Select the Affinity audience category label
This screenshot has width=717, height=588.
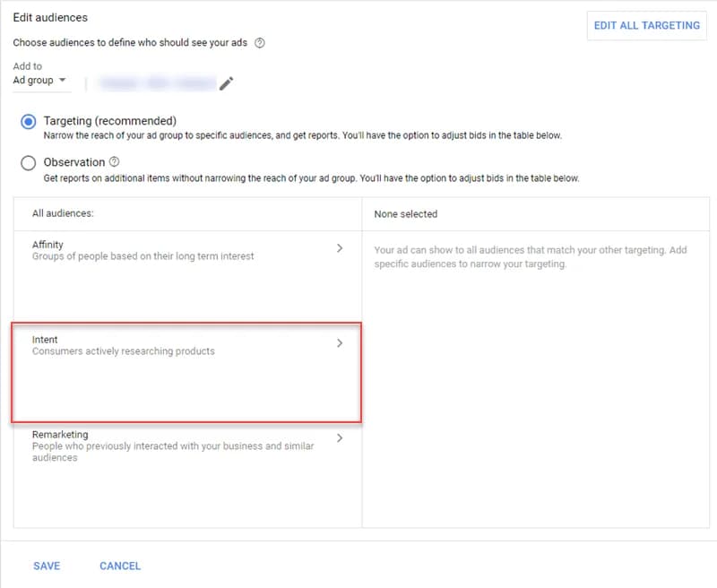click(48, 245)
